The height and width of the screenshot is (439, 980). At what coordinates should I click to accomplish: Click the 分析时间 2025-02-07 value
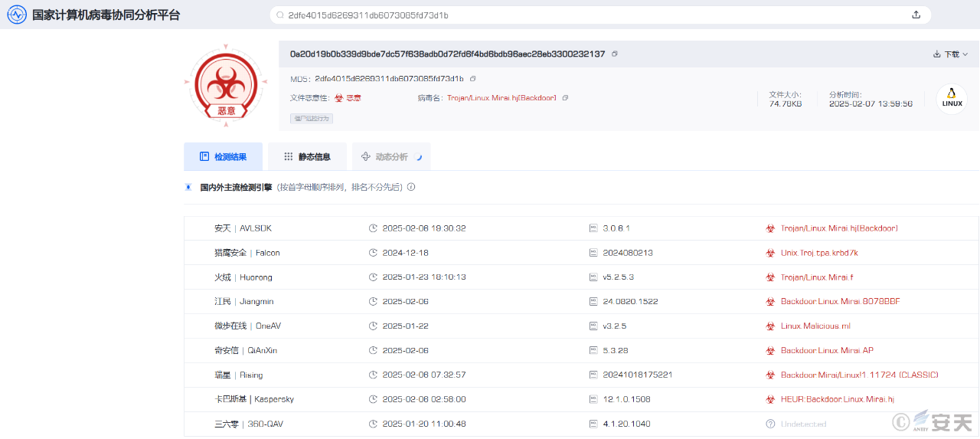pos(871,103)
